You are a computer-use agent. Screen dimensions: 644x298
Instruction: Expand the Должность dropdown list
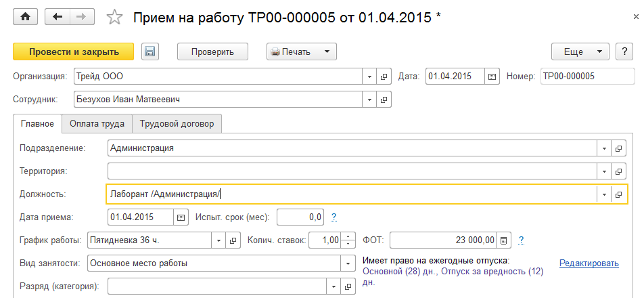(x=604, y=194)
